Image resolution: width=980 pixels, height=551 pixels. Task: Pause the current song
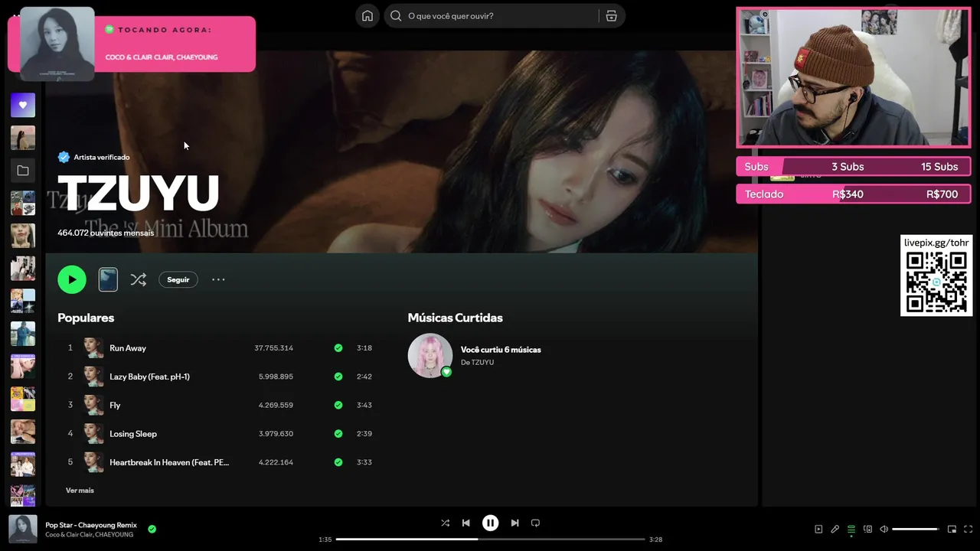[x=490, y=523]
